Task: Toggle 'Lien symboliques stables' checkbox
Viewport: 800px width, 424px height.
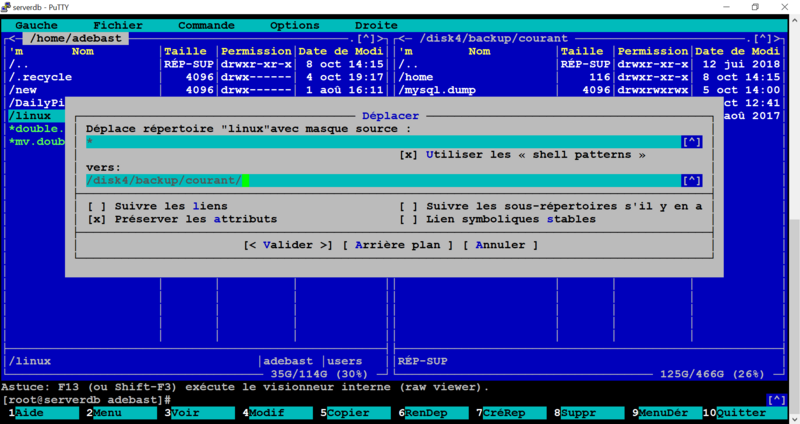Action: pyautogui.click(x=408, y=219)
